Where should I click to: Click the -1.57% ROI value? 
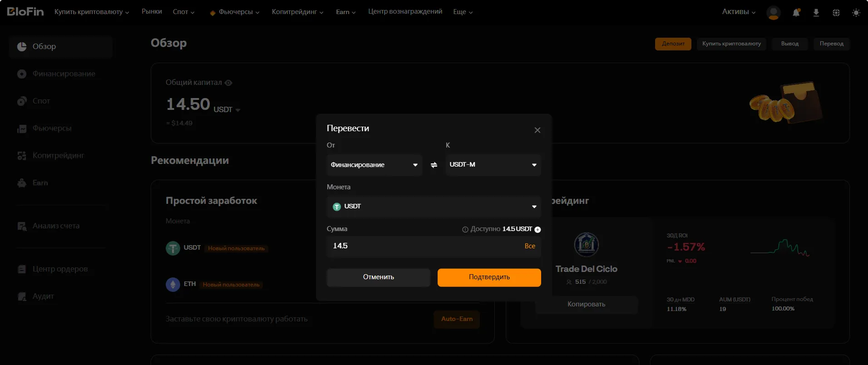pos(686,247)
